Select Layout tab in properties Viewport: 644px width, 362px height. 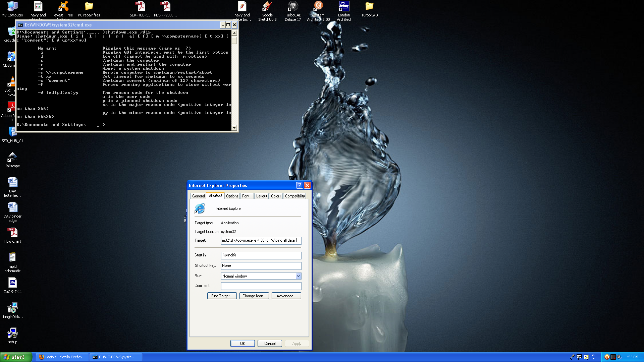(x=261, y=196)
